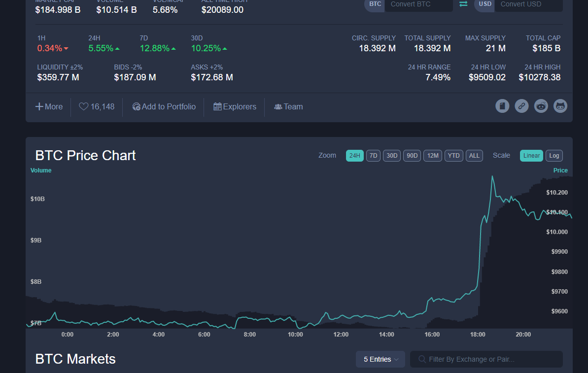This screenshot has height=373, width=588.
Task: Open Team with people icon
Action: click(x=288, y=107)
